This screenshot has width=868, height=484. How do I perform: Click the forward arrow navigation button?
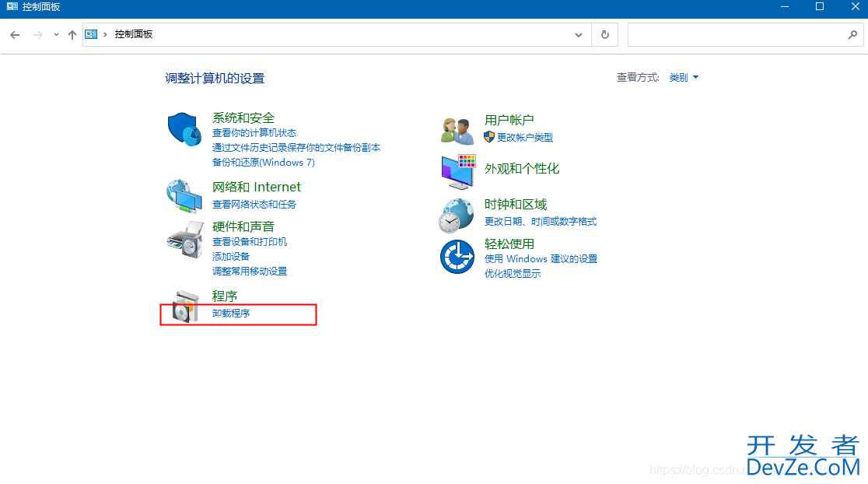(x=37, y=35)
